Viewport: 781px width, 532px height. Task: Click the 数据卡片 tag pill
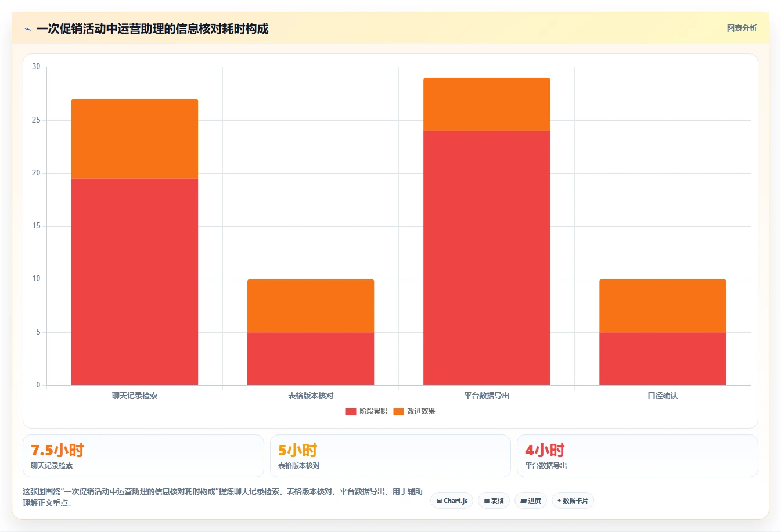(573, 501)
